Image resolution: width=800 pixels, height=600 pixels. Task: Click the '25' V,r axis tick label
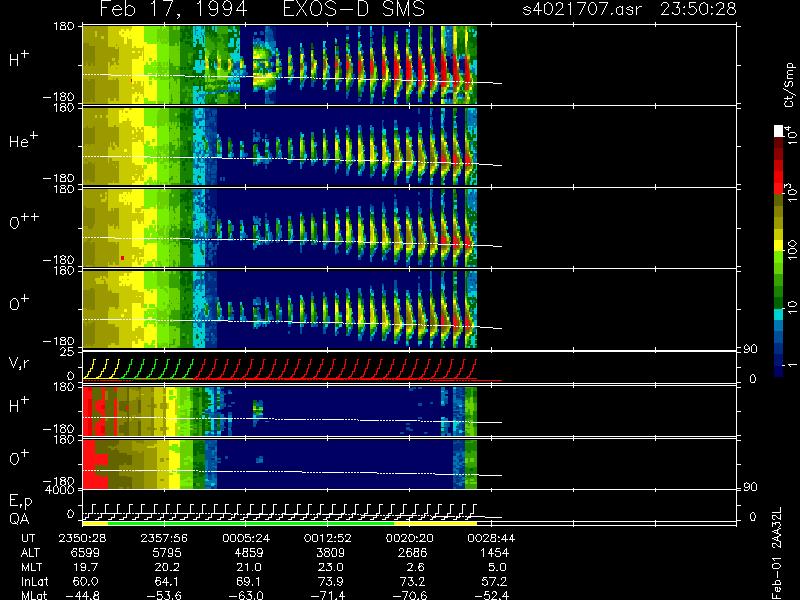coord(68,352)
